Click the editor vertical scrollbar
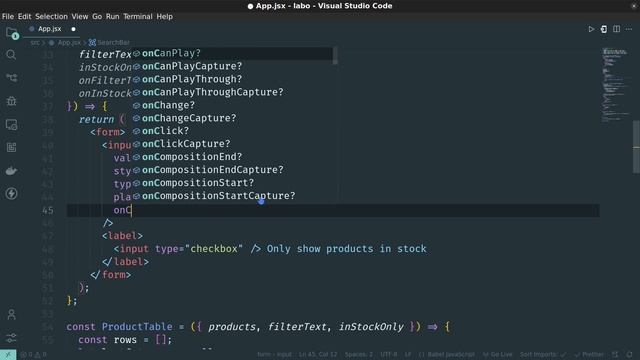 tap(636, 147)
